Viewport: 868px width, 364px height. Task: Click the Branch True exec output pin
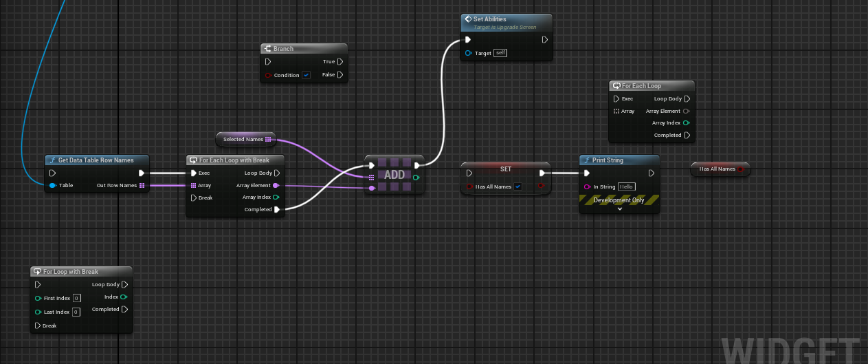pyautogui.click(x=340, y=62)
